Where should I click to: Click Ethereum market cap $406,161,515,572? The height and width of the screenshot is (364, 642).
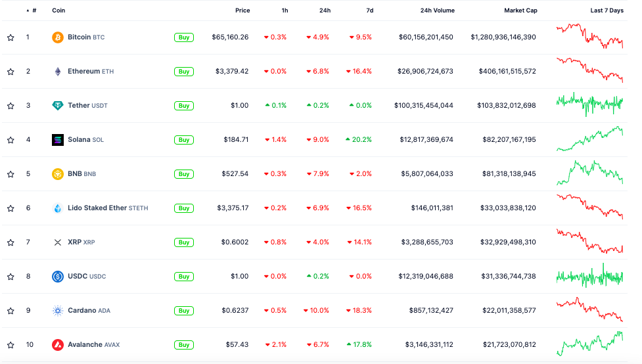pos(507,71)
